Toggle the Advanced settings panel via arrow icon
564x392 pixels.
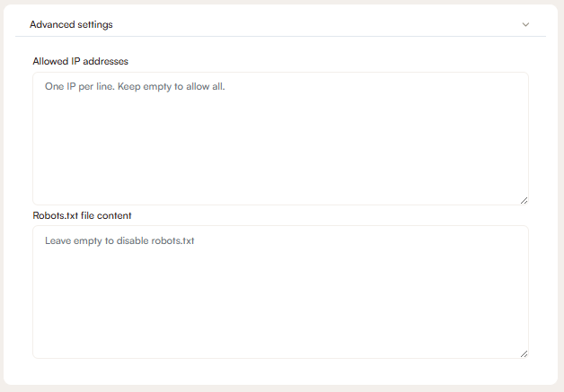[525, 24]
